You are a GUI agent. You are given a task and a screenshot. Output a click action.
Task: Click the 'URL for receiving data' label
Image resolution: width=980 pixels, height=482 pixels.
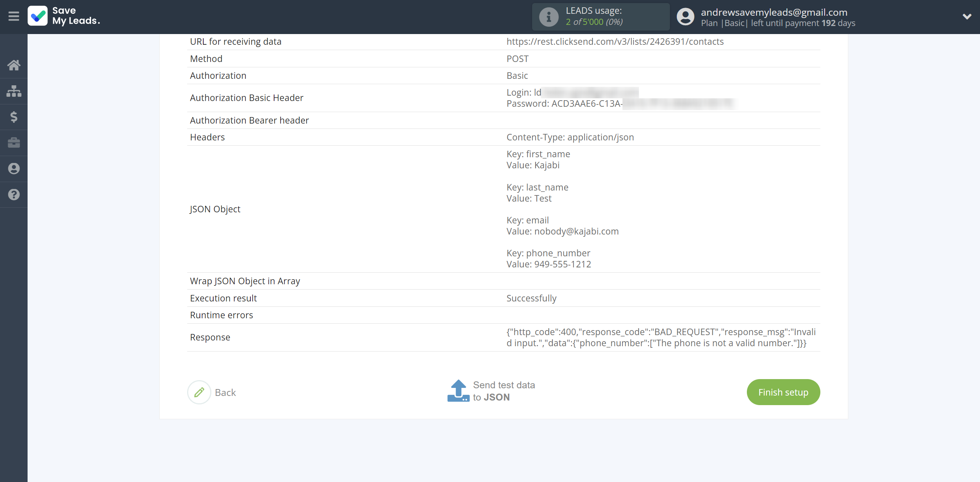235,41
